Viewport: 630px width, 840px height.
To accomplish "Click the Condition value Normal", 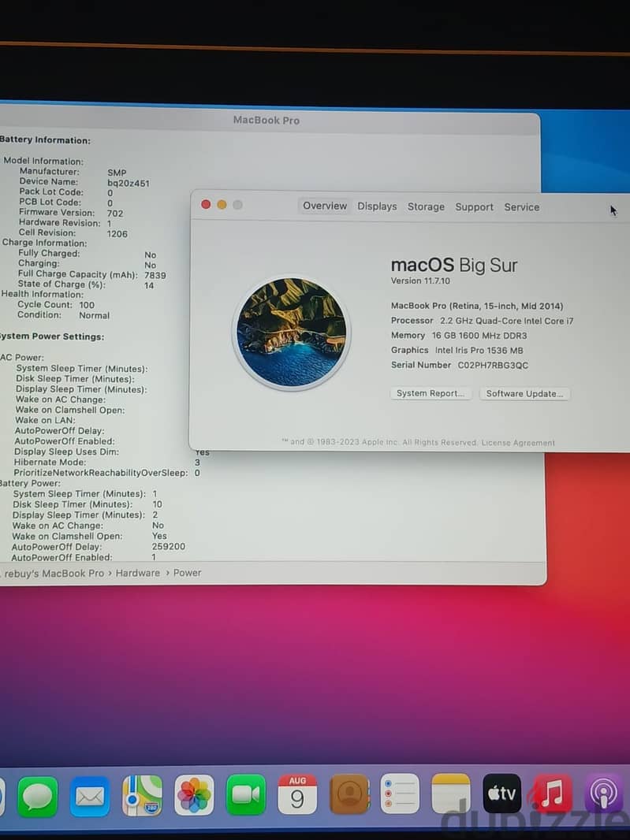I will tap(95, 315).
